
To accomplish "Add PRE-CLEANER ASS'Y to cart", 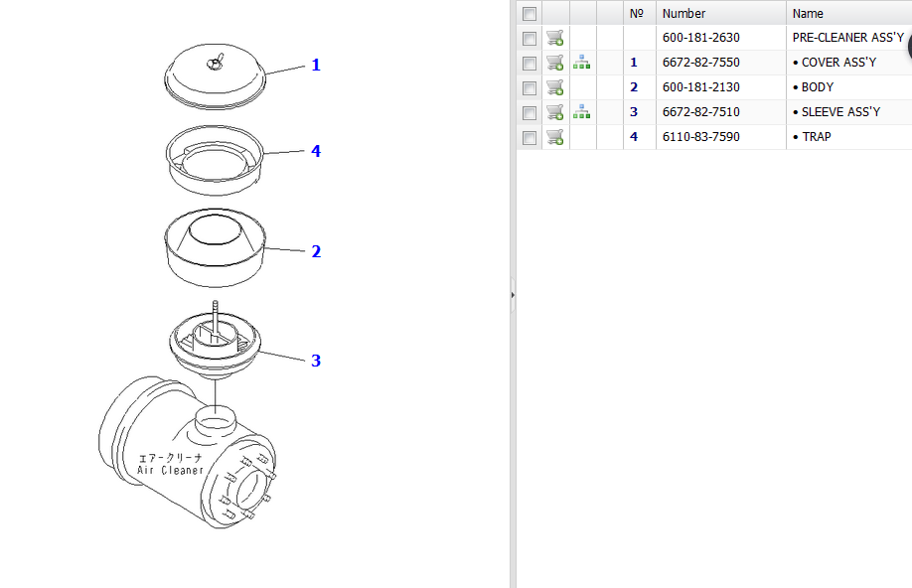I will pos(555,38).
